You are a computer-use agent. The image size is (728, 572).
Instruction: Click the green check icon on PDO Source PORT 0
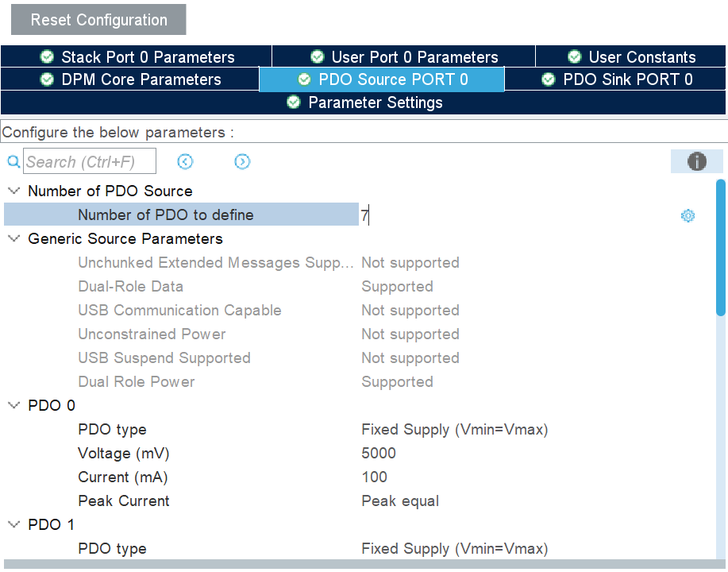pos(304,79)
